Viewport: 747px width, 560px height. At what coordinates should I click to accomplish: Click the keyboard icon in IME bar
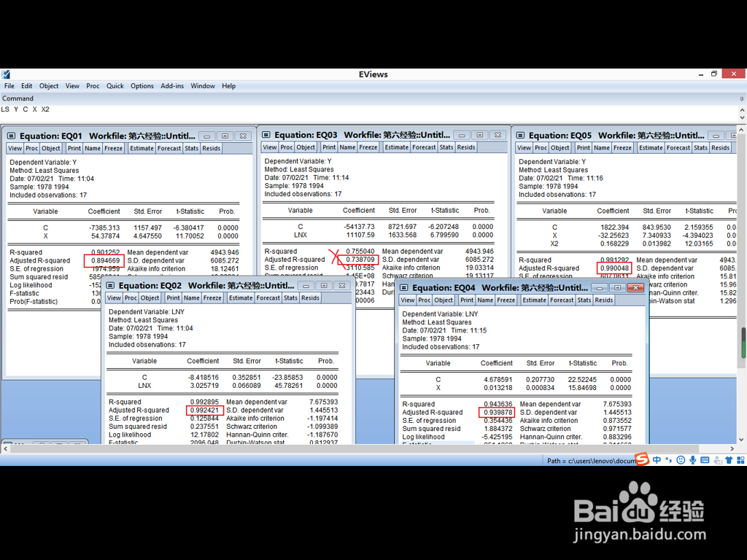(x=705, y=460)
